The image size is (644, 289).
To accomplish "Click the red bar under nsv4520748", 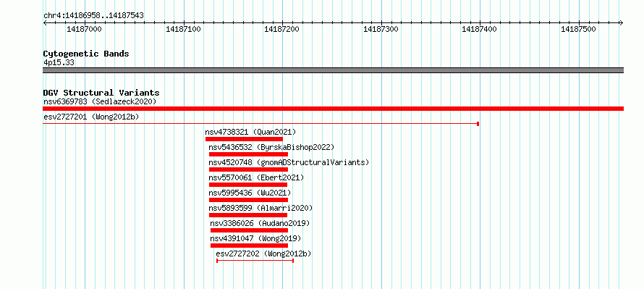I will 248,169.
